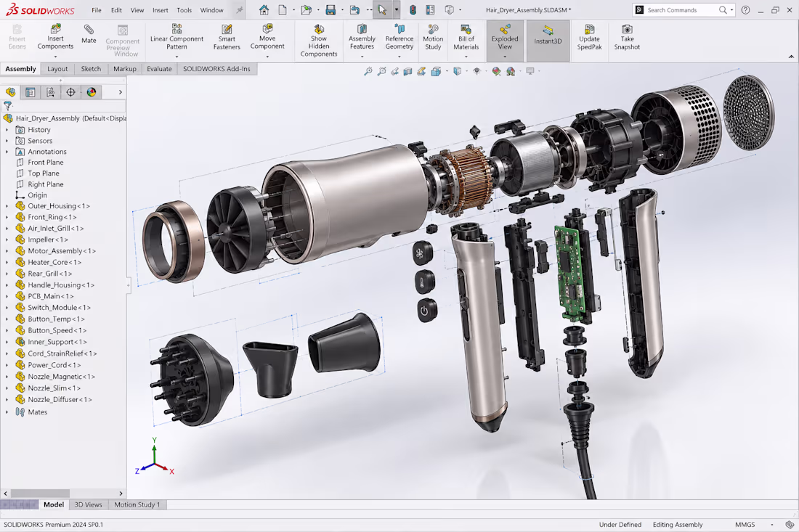Start a Motion Study from ribbon

pos(433,37)
